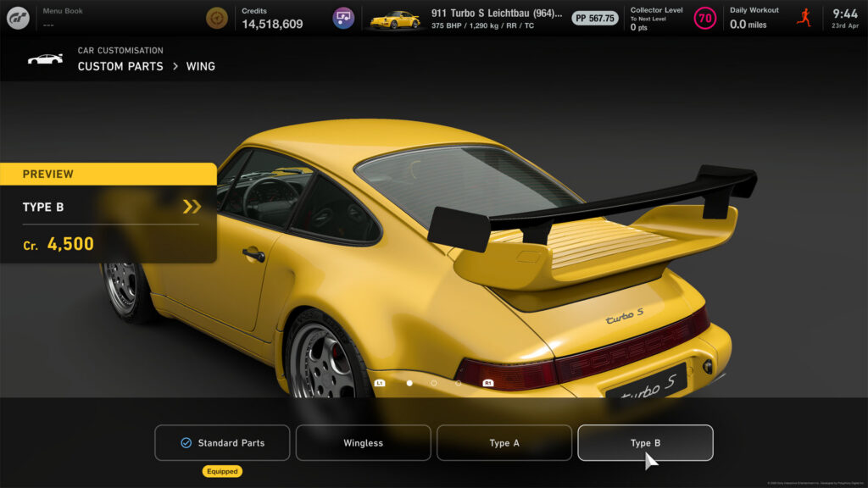The height and width of the screenshot is (488, 868).
Task: Select the Standard Parts option
Action: (x=222, y=442)
